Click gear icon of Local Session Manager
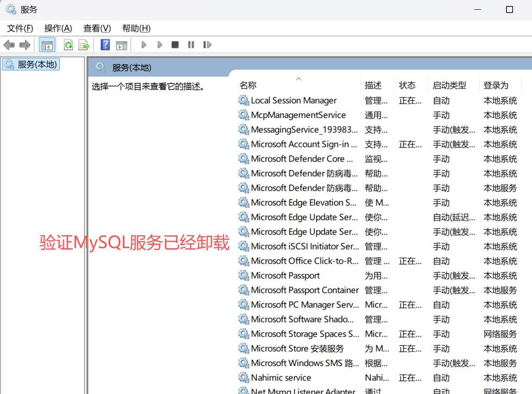Viewport: 532px width, 394px height. [244, 100]
